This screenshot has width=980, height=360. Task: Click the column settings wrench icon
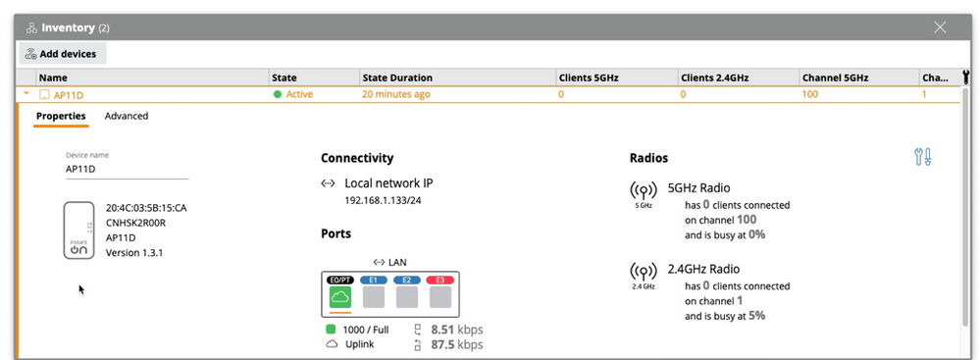965,77
